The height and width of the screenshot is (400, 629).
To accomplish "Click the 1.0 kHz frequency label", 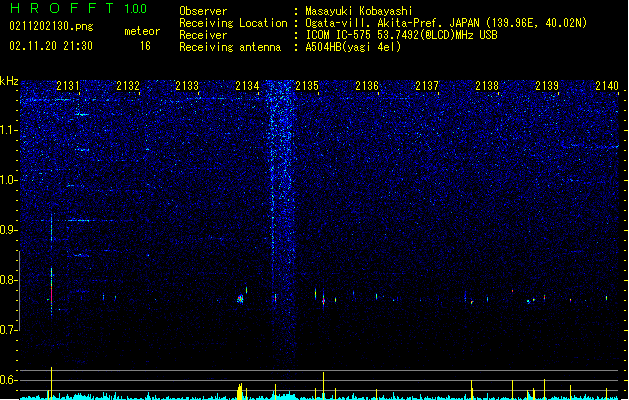I will pos(9,180).
